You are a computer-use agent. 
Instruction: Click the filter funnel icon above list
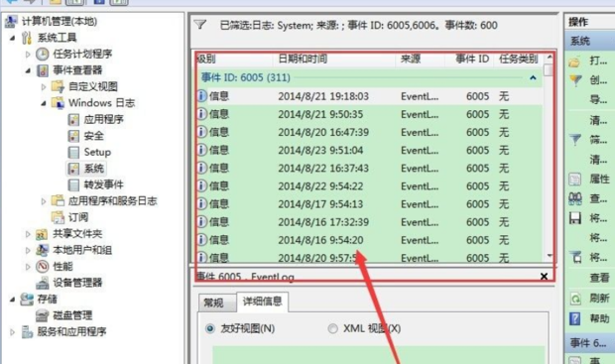pos(200,25)
